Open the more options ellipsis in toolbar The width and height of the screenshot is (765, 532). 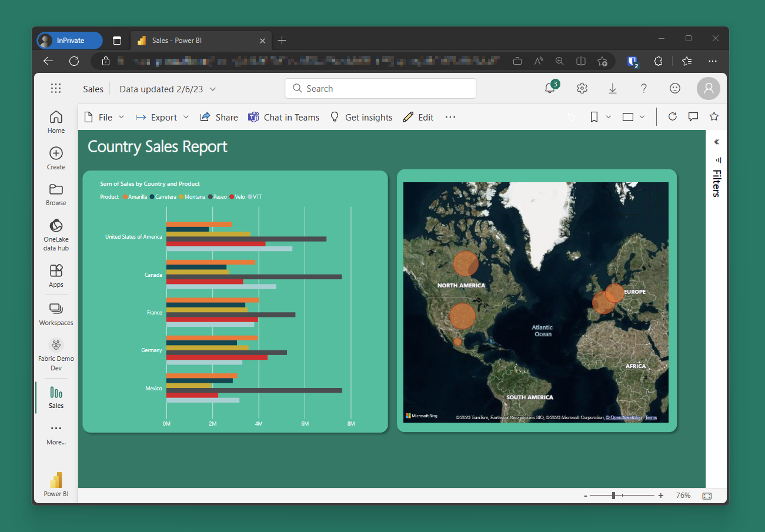(x=450, y=117)
